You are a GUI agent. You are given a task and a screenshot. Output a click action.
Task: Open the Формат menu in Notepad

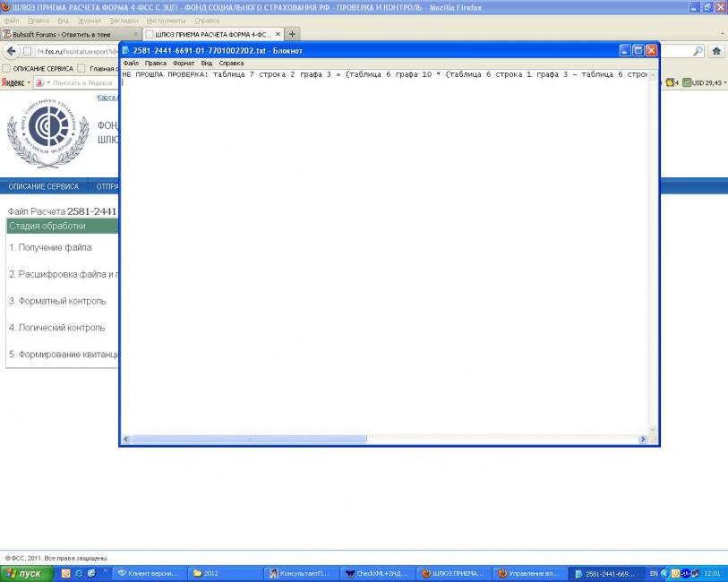(183, 64)
